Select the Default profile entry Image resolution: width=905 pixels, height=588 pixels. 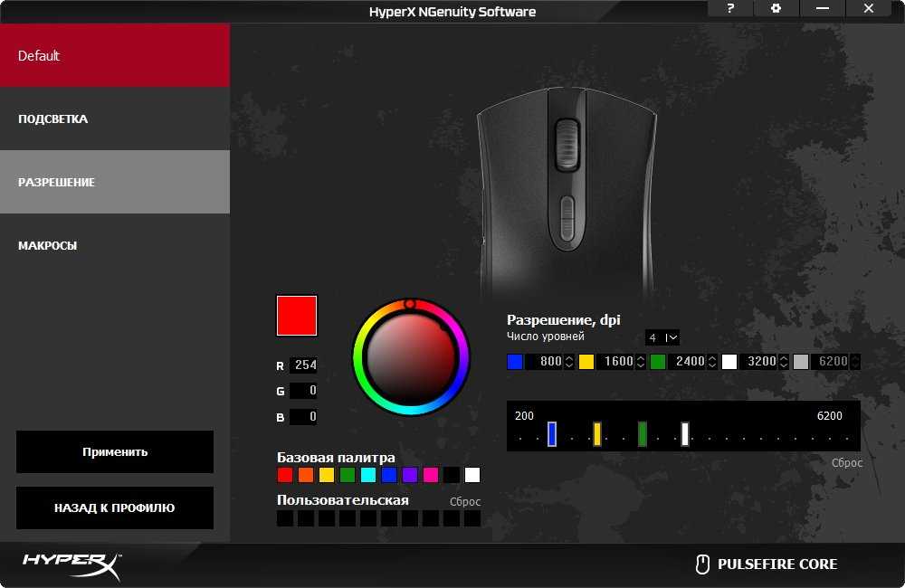point(114,55)
